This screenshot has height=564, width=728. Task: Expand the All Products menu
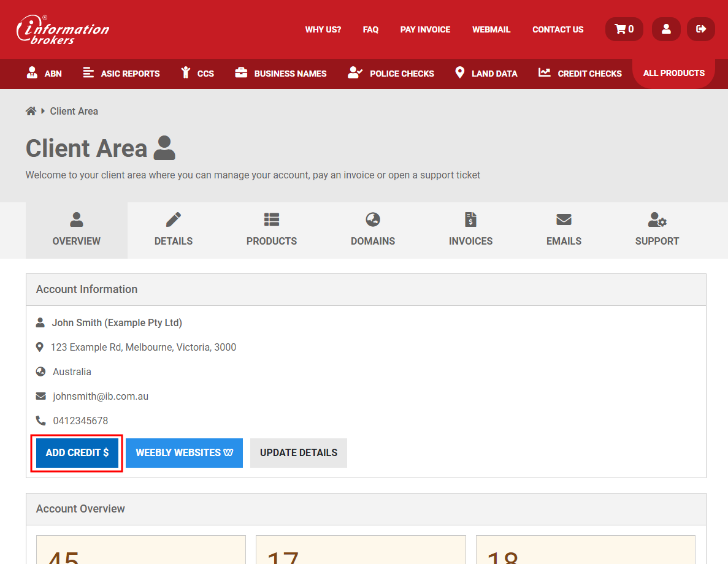tap(673, 73)
